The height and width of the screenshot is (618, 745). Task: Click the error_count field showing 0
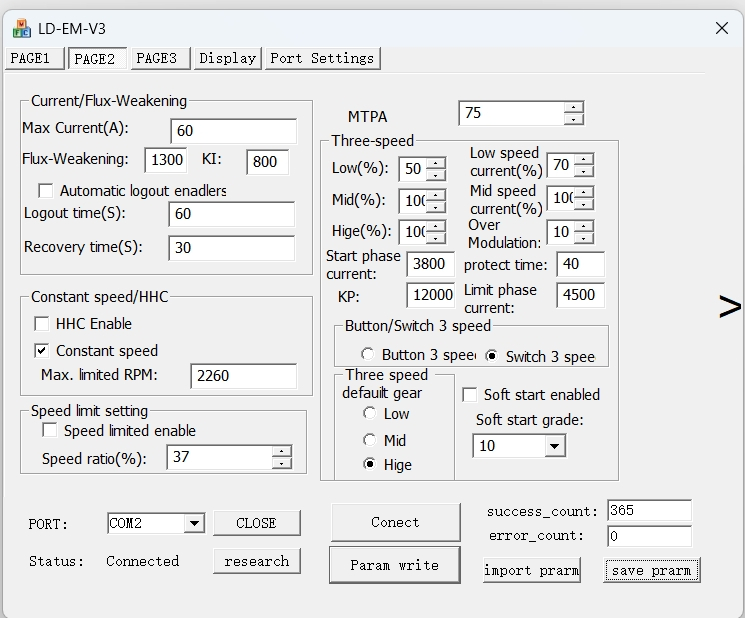tap(649, 536)
